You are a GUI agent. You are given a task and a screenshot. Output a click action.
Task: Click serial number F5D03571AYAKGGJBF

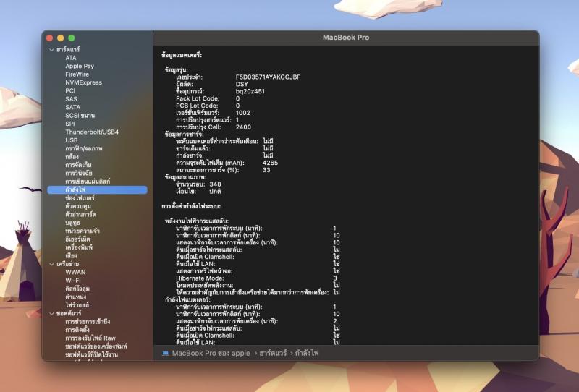[x=268, y=77]
